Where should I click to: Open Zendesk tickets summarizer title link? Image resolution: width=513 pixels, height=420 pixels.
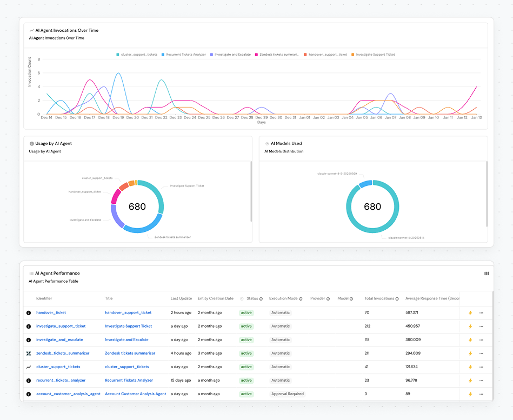(130, 354)
